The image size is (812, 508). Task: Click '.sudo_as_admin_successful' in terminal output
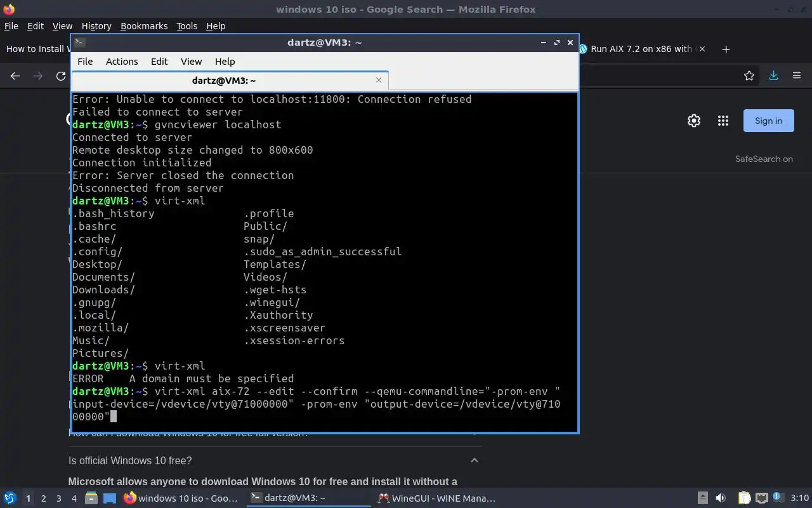322,251
